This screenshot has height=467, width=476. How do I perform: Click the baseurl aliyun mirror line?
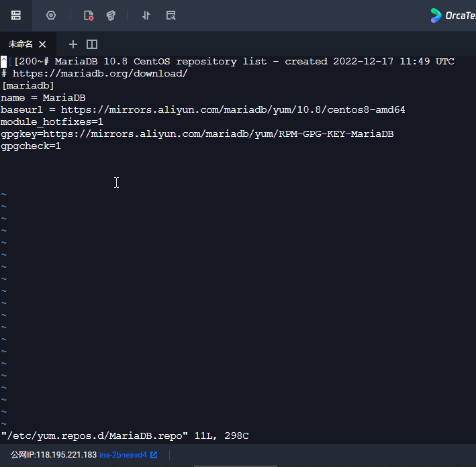click(203, 109)
